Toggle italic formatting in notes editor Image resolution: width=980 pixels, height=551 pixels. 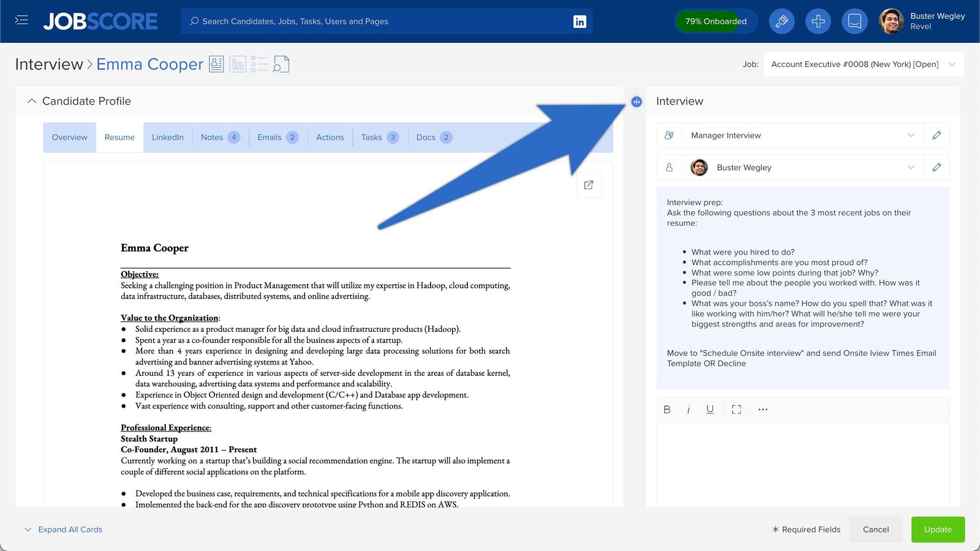coord(688,410)
